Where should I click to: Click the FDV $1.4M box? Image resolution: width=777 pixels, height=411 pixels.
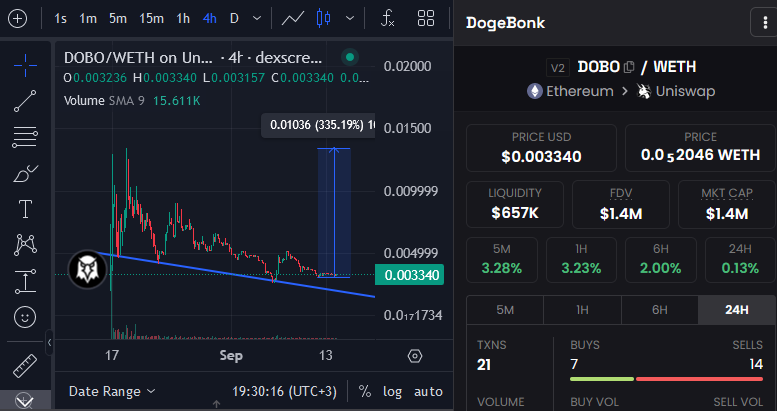621,204
